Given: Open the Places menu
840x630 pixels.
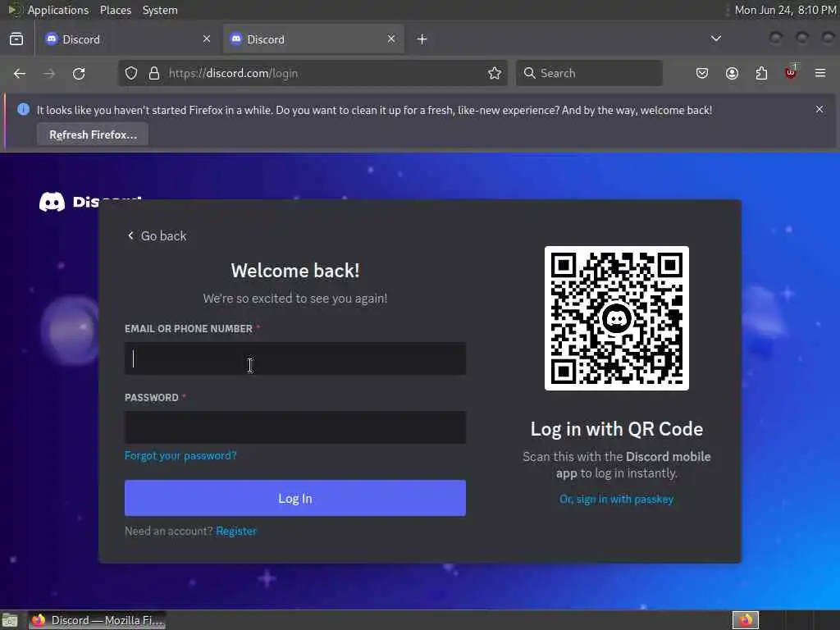Looking at the screenshot, I should [116, 10].
